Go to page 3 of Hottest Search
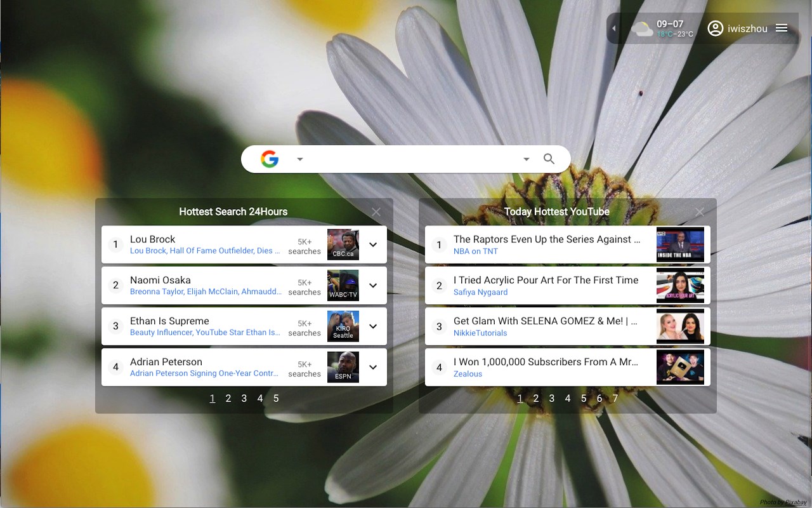812x508 pixels. click(x=244, y=399)
